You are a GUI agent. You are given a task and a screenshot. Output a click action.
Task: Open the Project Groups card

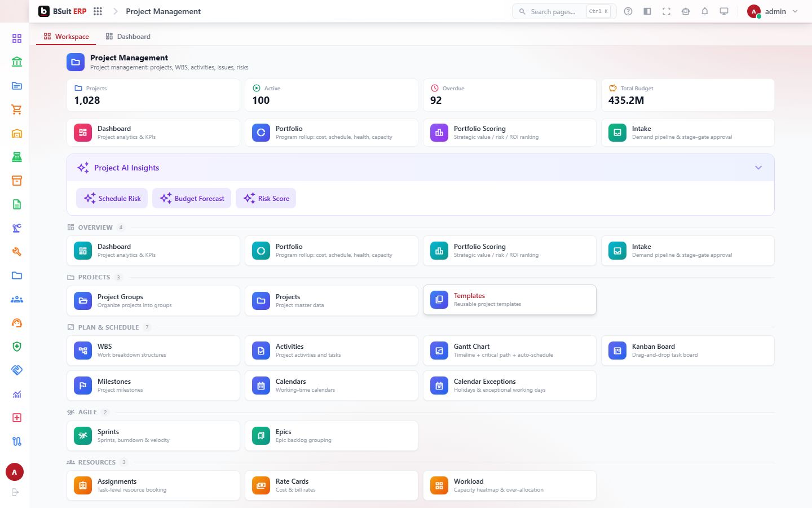pos(153,301)
